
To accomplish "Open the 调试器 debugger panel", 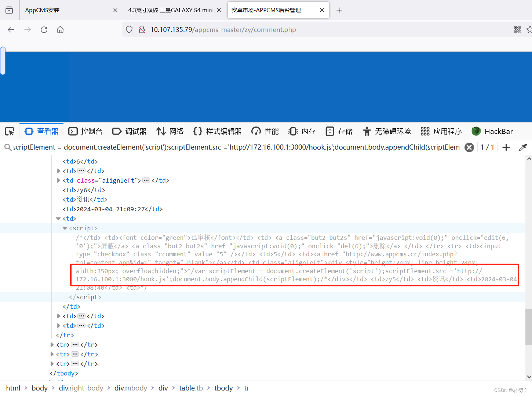I will tap(130, 131).
